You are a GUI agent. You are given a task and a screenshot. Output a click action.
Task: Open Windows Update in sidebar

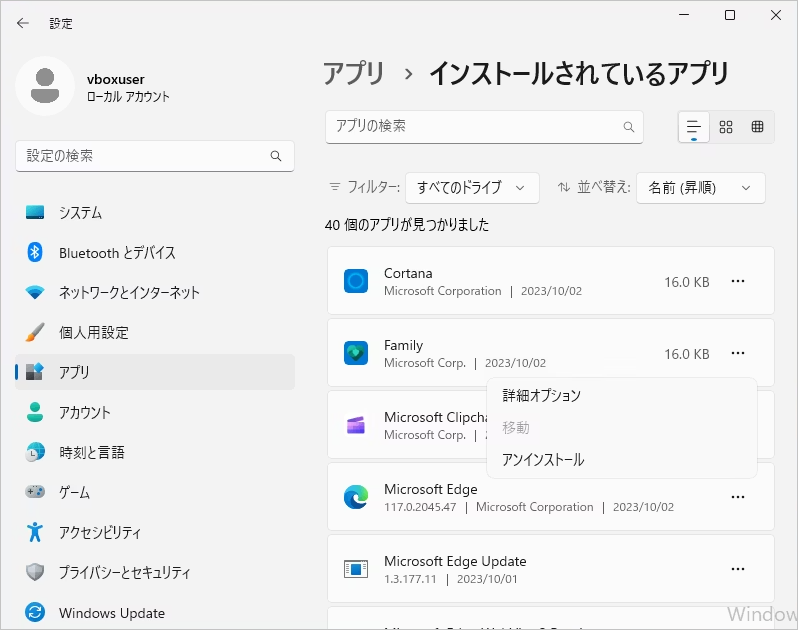tap(155, 613)
